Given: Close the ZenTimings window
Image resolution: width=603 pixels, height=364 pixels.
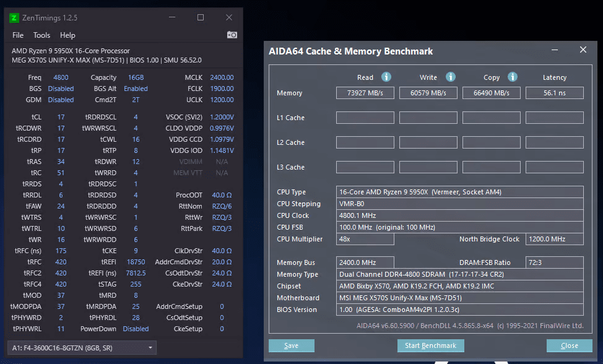Looking at the screenshot, I should tap(229, 17).
